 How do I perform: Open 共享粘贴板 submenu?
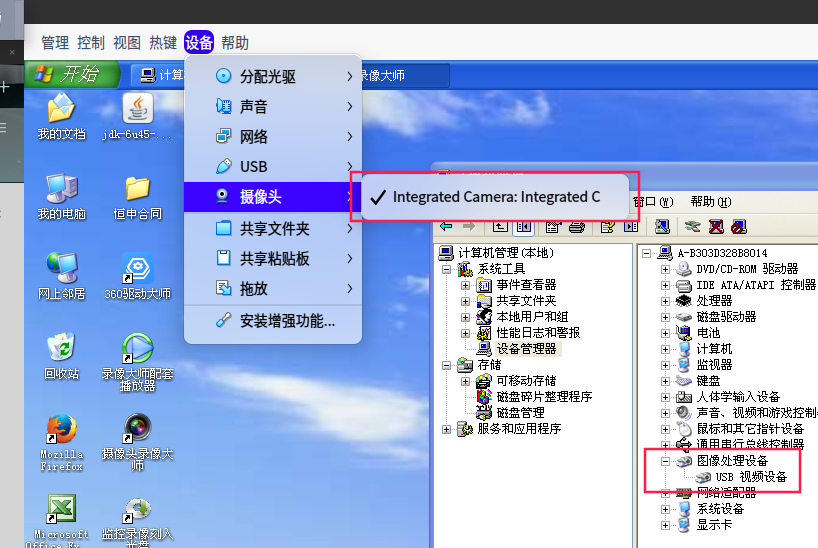pyautogui.click(x=273, y=258)
